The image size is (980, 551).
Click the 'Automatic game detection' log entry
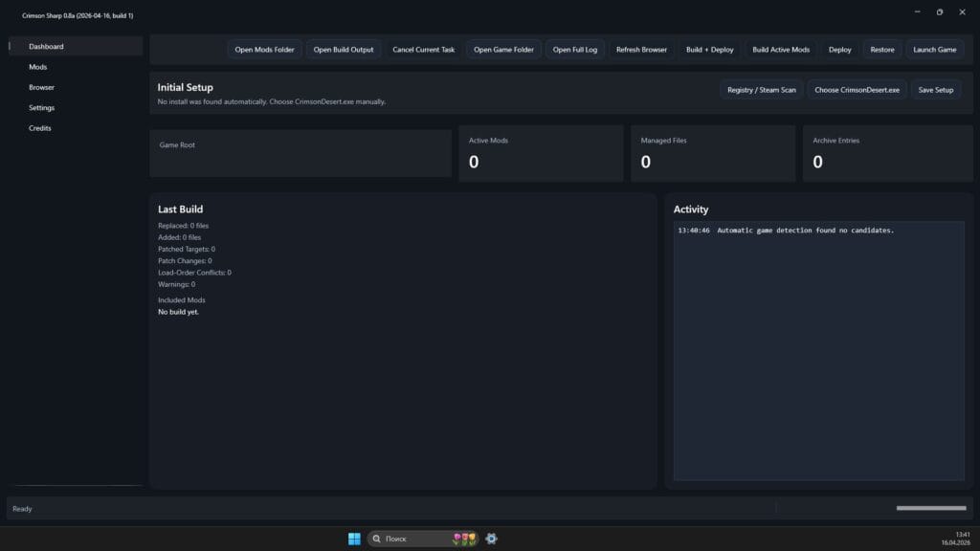787,231
